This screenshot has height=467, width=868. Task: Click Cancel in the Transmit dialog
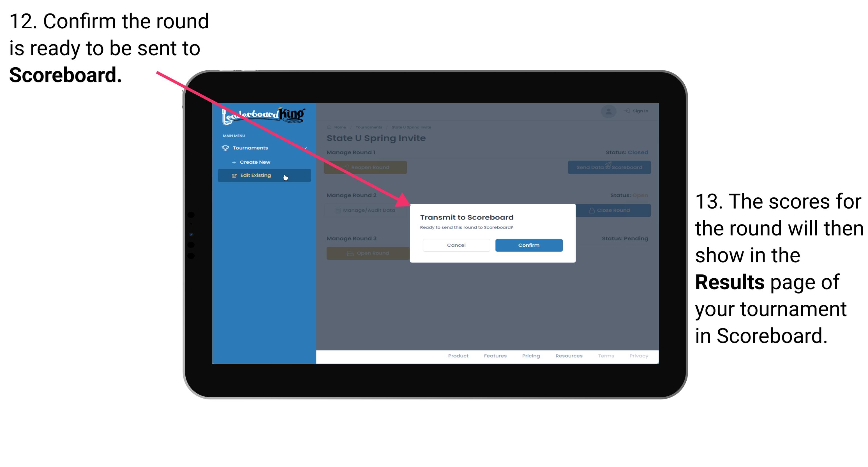(456, 244)
